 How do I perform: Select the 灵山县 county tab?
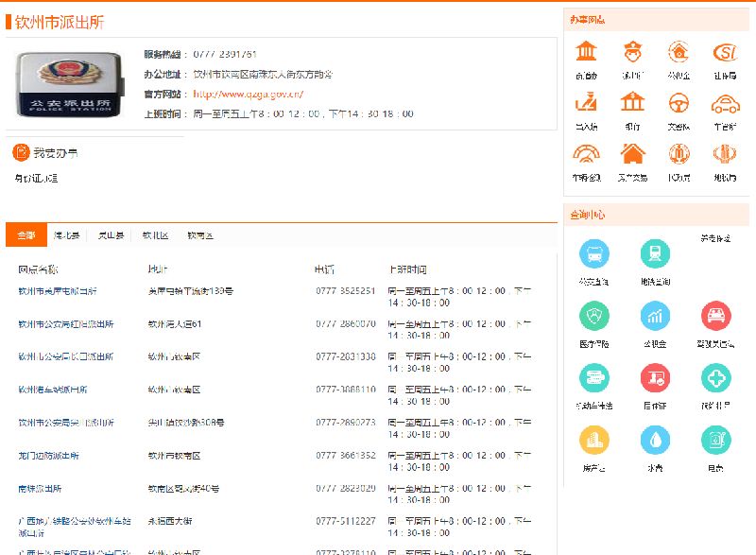(x=111, y=235)
